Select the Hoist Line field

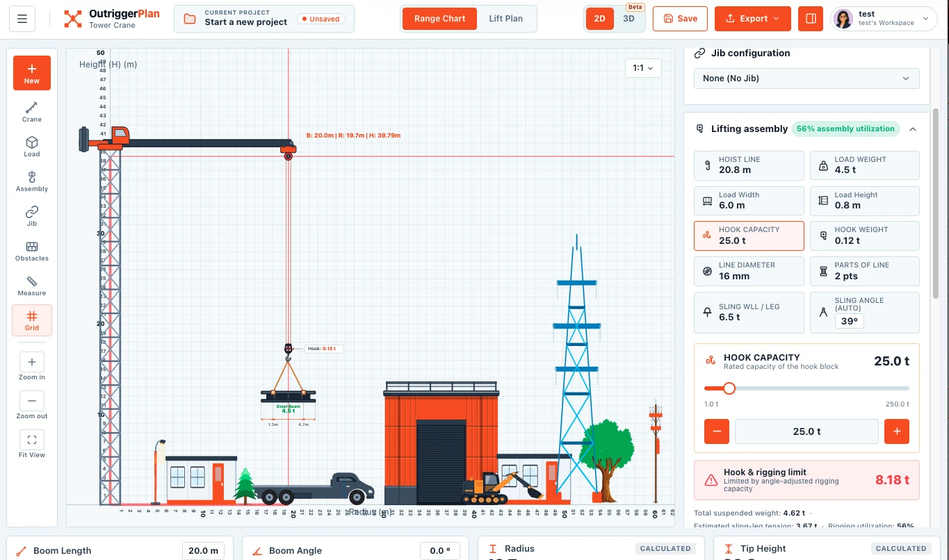(x=749, y=165)
